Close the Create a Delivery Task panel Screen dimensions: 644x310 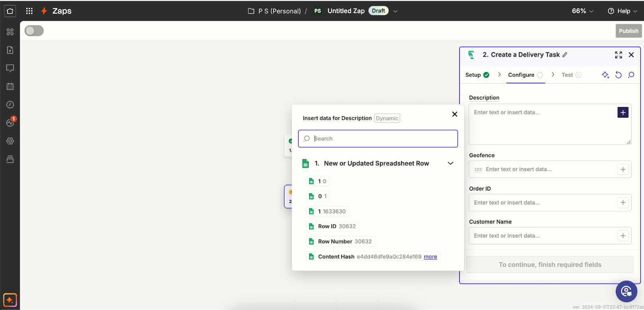tap(631, 55)
